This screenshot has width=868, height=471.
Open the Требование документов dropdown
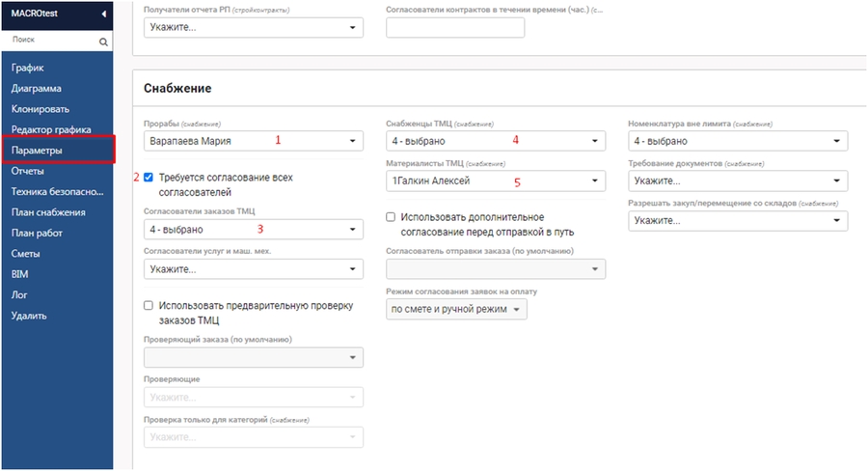[738, 180]
